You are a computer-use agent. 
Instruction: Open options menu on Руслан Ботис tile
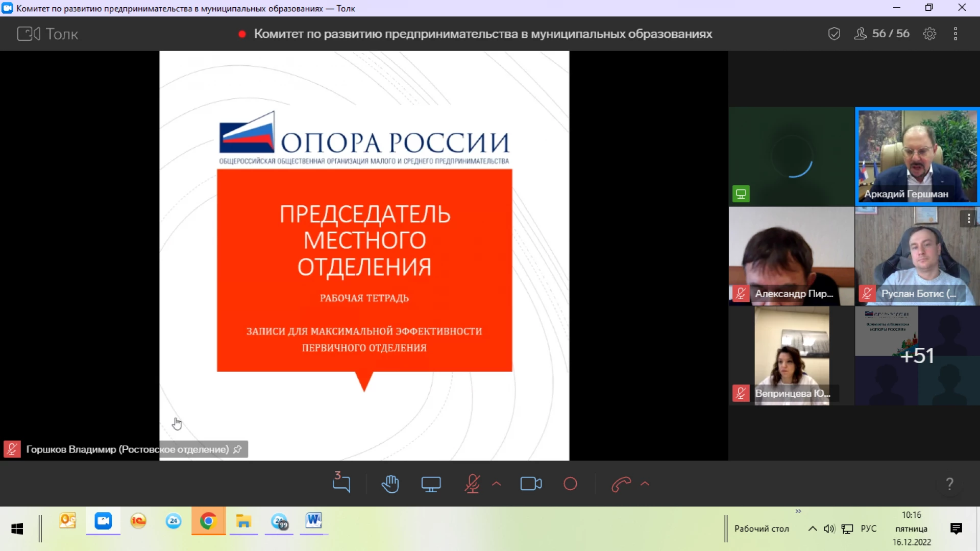point(968,219)
